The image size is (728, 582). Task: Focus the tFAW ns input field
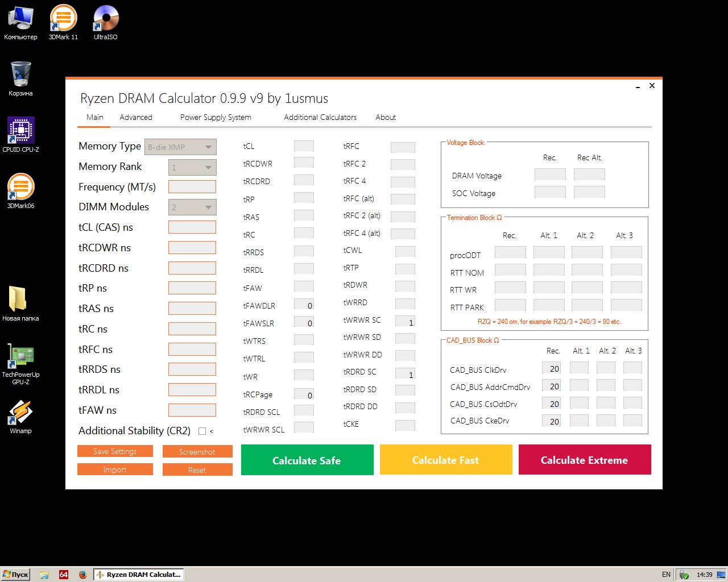click(x=192, y=410)
